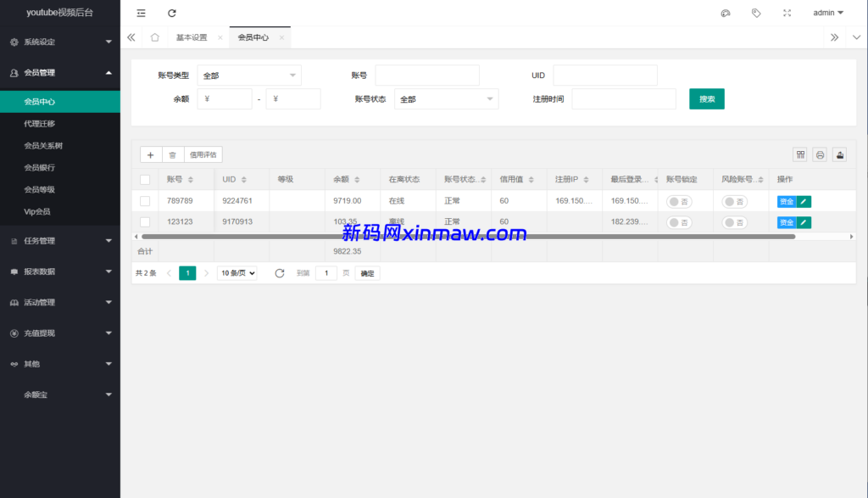Open 代理迁移 in the sidebar
The width and height of the screenshot is (868, 498).
point(60,124)
